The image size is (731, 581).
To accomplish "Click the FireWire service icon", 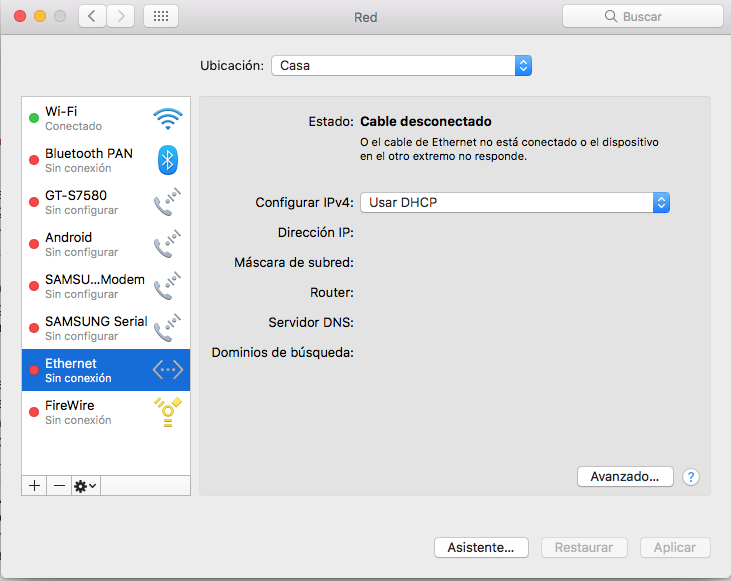I will click(x=167, y=412).
